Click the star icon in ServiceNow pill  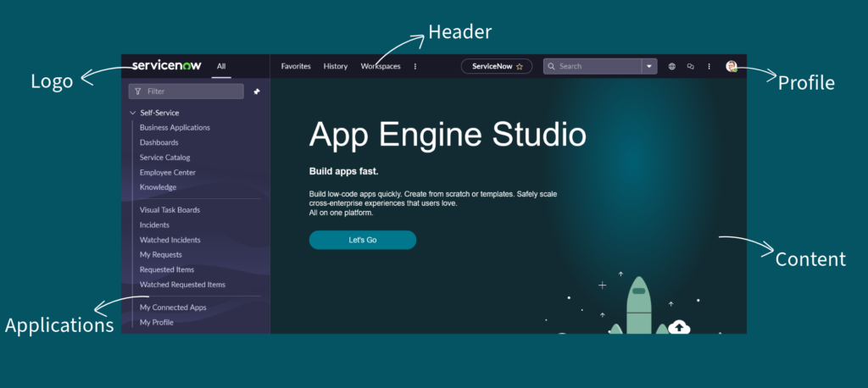[x=520, y=66]
